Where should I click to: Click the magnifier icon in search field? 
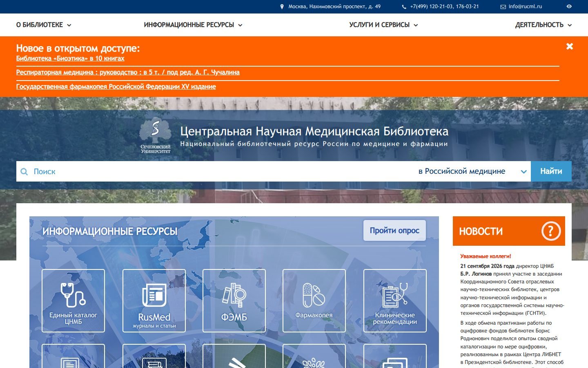coord(24,172)
